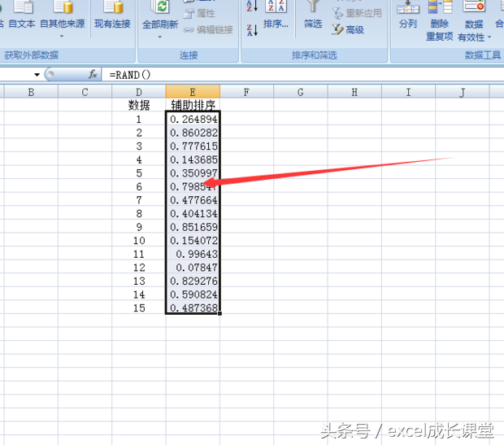This screenshot has height=445, width=504.
Task: Click cell with value 0.07847
Action: 193,268
